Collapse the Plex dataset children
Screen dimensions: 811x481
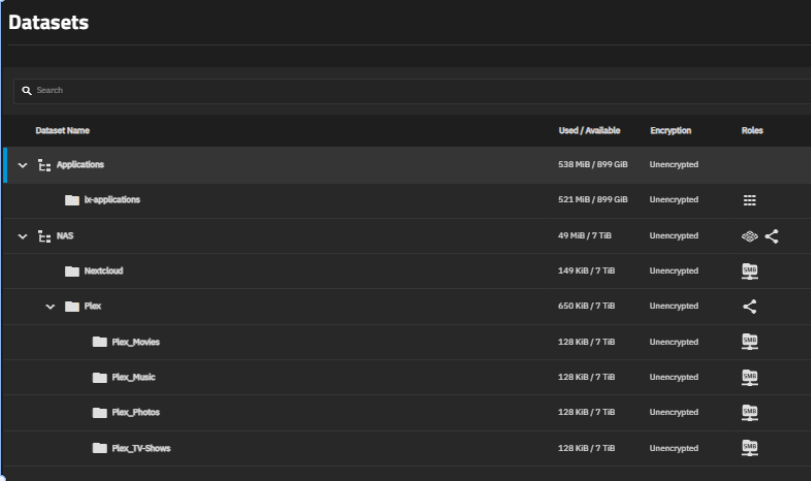click(x=50, y=306)
